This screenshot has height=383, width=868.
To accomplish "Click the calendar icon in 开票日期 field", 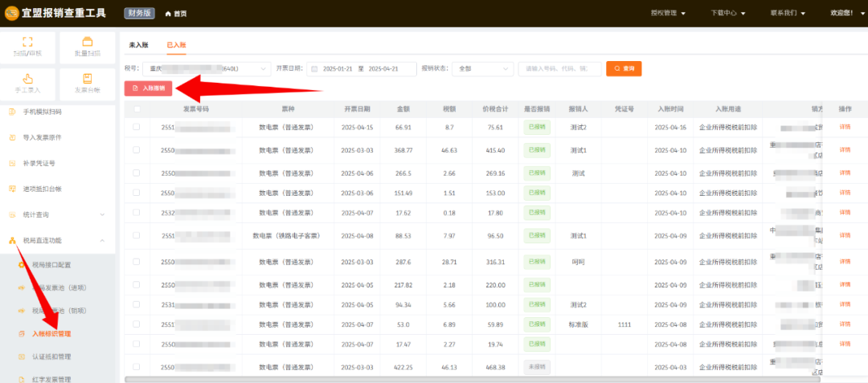I will coord(314,69).
